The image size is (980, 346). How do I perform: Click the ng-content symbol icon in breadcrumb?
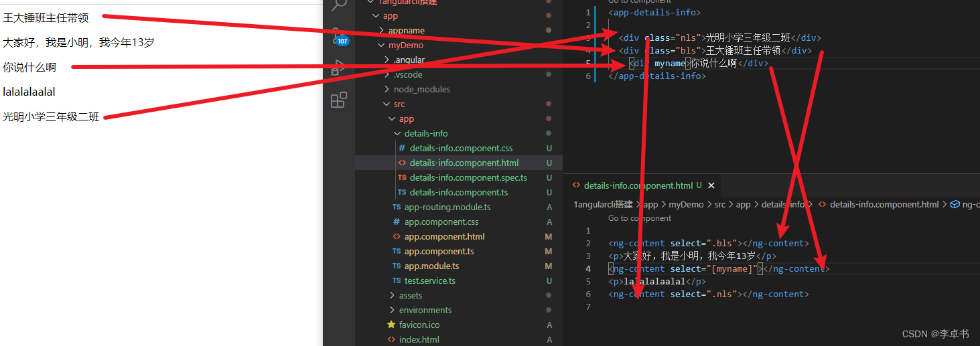(x=955, y=204)
